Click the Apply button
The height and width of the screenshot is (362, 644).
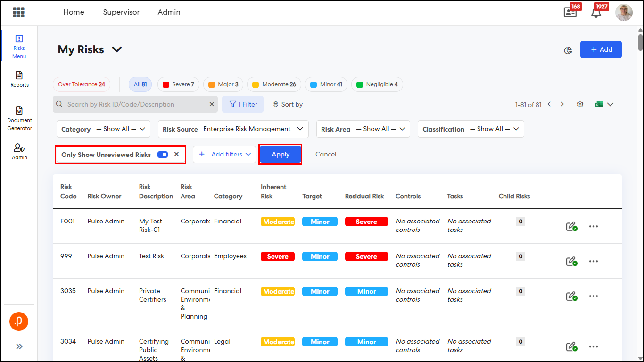point(281,154)
